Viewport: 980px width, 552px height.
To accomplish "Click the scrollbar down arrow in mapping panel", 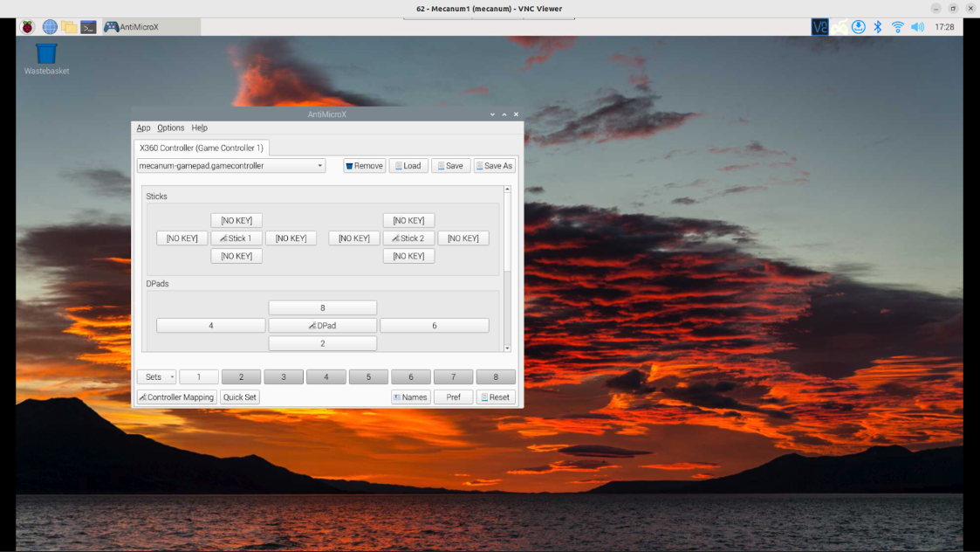I will pyautogui.click(x=507, y=348).
